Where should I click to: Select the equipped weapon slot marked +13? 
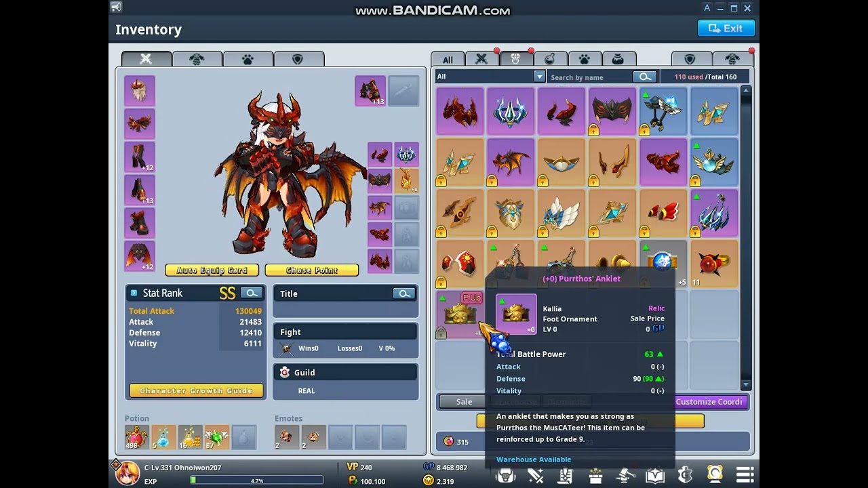pyautogui.click(x=370, y=91)
